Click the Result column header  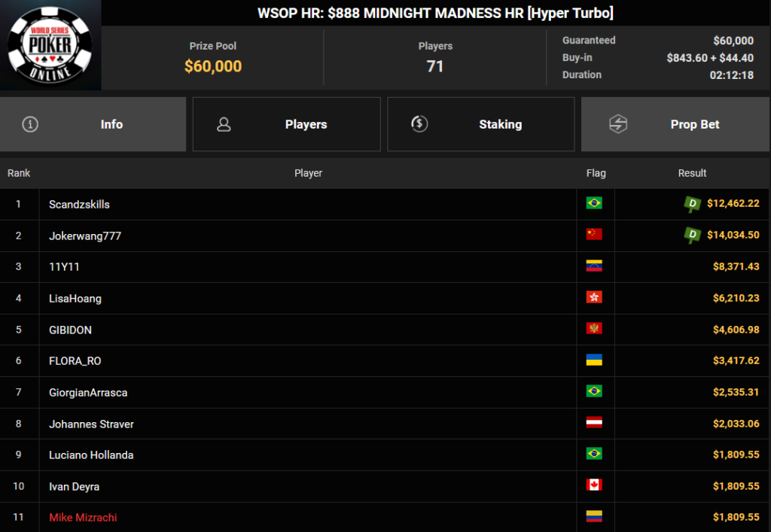pos(692,173)
